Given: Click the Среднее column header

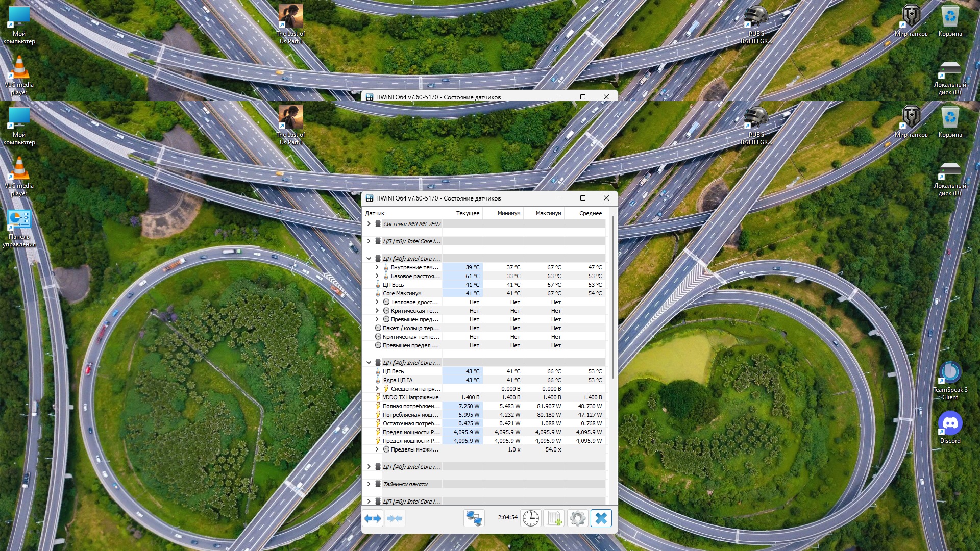Looking at the screenshot, I should 590,213.
